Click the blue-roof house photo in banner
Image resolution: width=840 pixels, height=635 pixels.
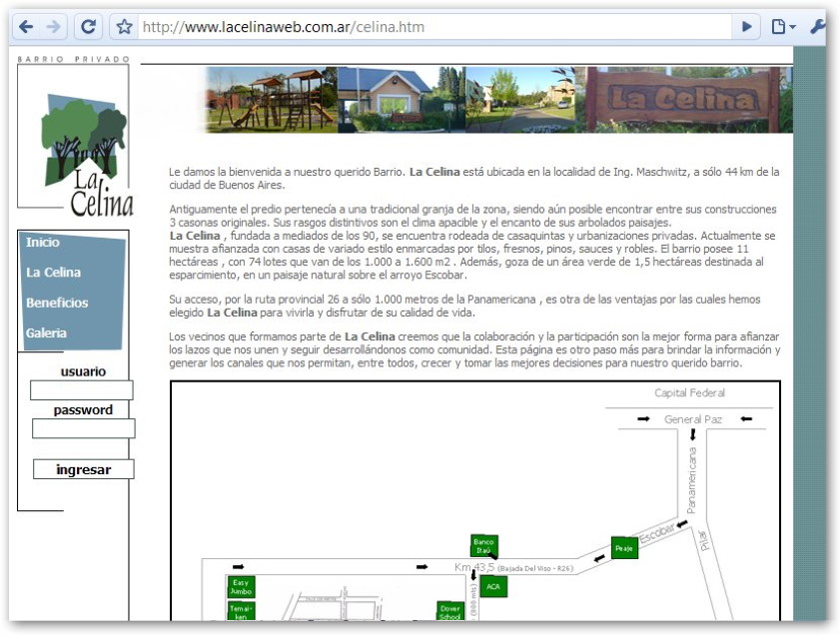[402, 100]
